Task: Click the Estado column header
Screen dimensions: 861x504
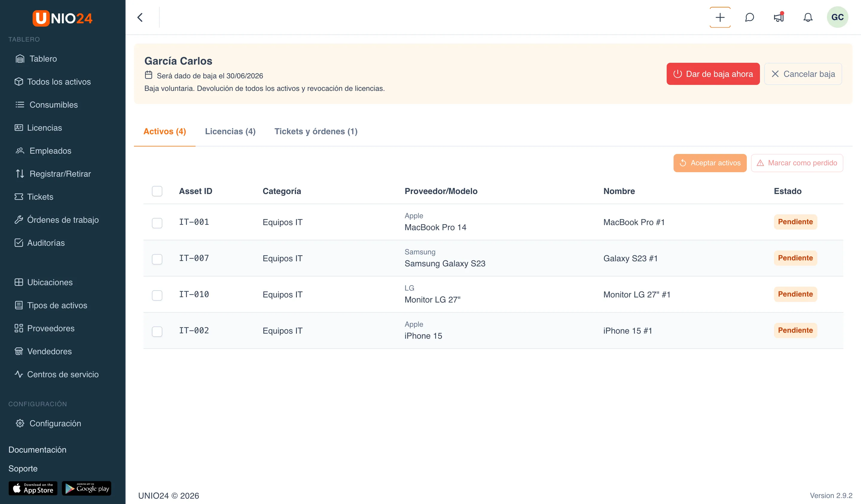Action: 787,191
